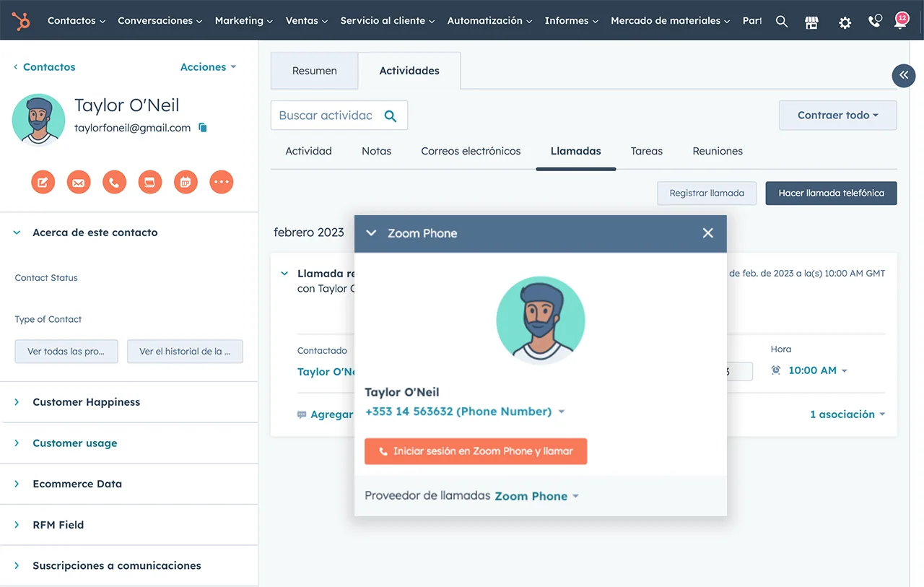This screenshot has width=924, height=587.
Task: Click the comment bubble icon next to Agregar
Action: pos(302,415)
